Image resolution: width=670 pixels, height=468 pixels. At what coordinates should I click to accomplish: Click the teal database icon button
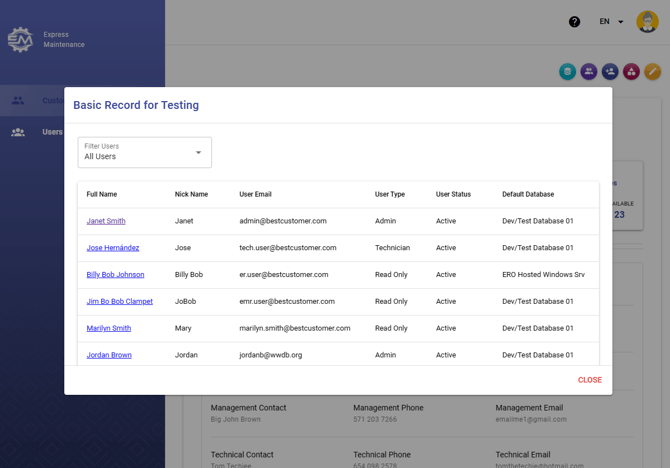[567, 72]
